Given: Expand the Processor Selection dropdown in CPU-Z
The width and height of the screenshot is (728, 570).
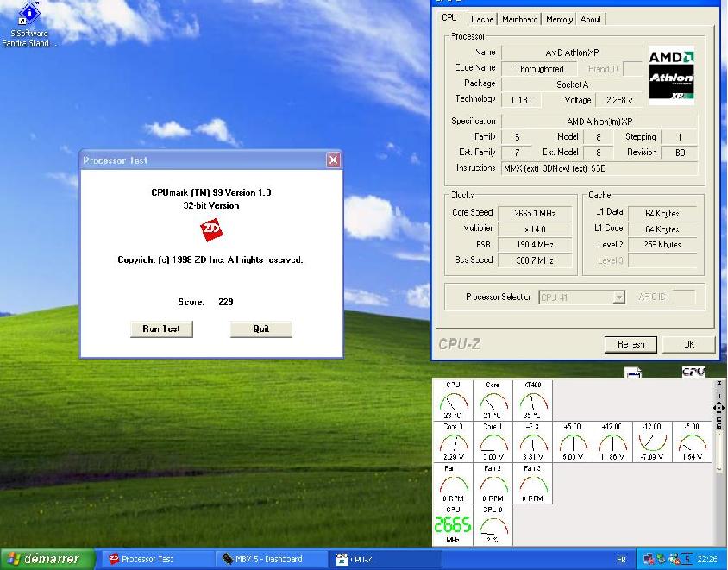Looking at the screenshot, I should pos(619,297).
